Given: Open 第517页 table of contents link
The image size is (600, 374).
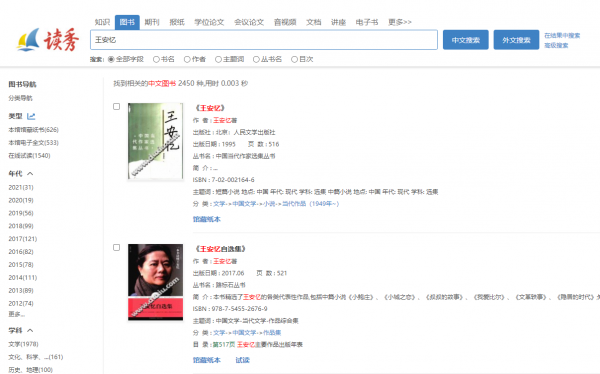Looking at the screenshot, I should pos(224,345).
